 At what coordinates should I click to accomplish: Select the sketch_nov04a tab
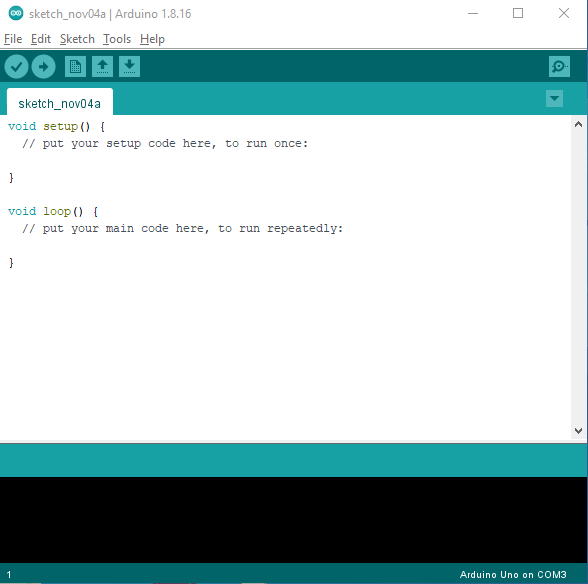tap(60, 103)
